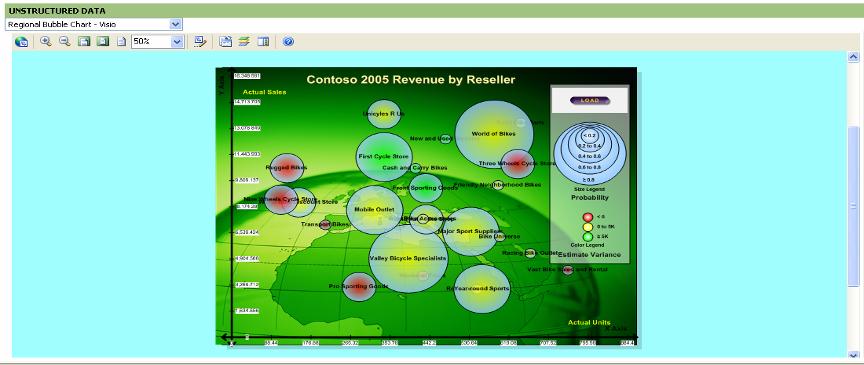Open help with the question mark icon
The width and height of the screenshot is (864, 365).
pyautogui.click(x=288, y=41)
